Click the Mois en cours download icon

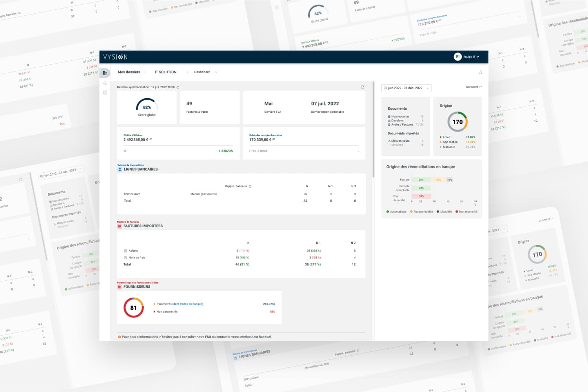(389, 141)
